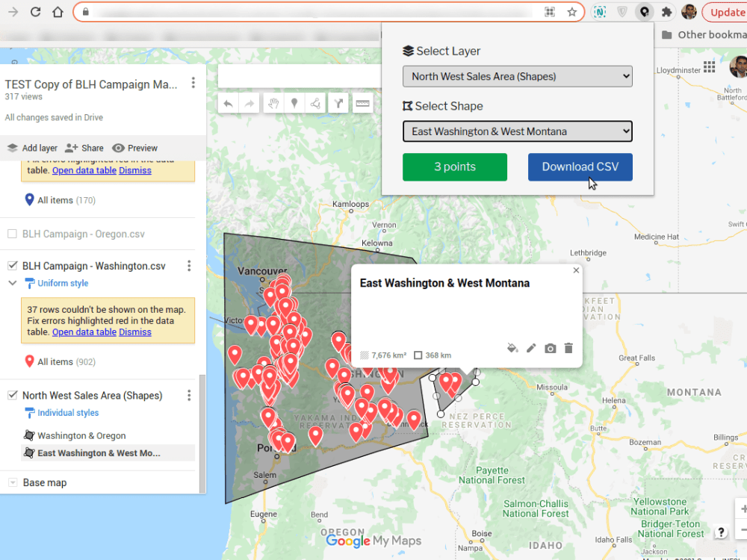Delete the shape using the trash icon
Screen dimensions: 747x560
568,348
